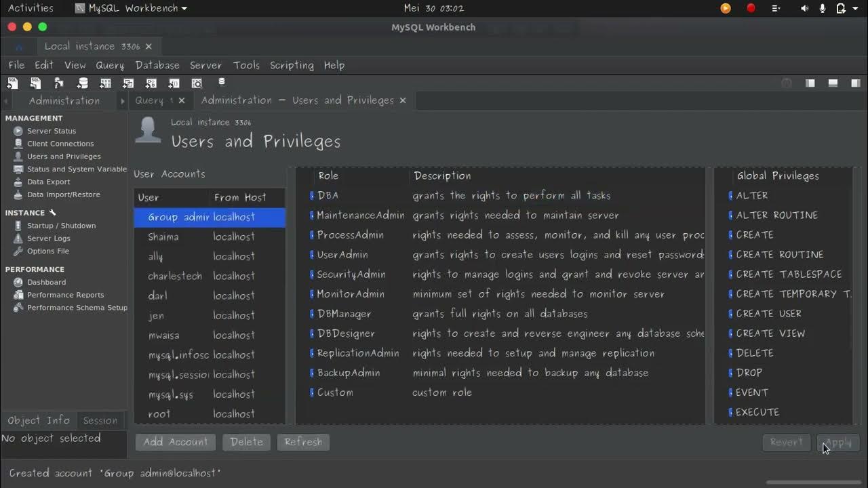Select the root user account row

point(210,413)
